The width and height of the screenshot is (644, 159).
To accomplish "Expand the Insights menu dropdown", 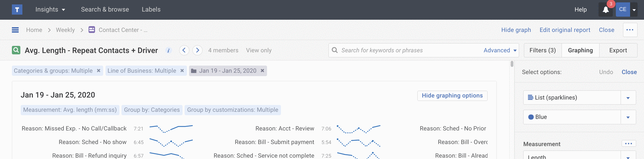I will (50, 10).
